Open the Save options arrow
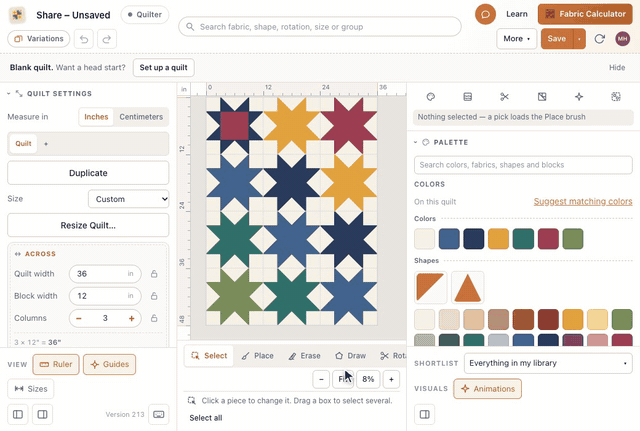 tap(579, 39)
